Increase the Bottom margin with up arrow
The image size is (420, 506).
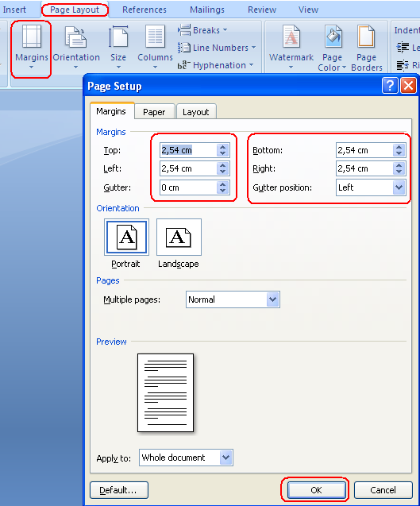click(399, 147)
